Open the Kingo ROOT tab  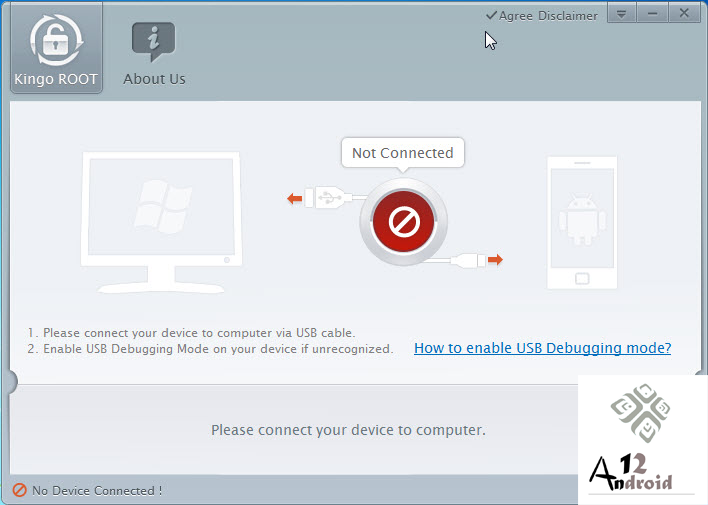pos(56,48)
